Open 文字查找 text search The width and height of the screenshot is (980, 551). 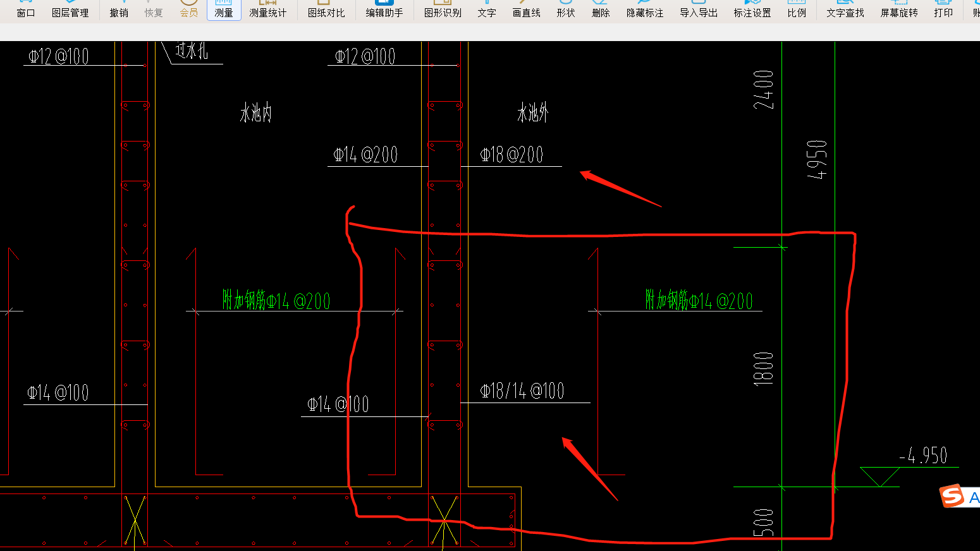pos(845,9)
